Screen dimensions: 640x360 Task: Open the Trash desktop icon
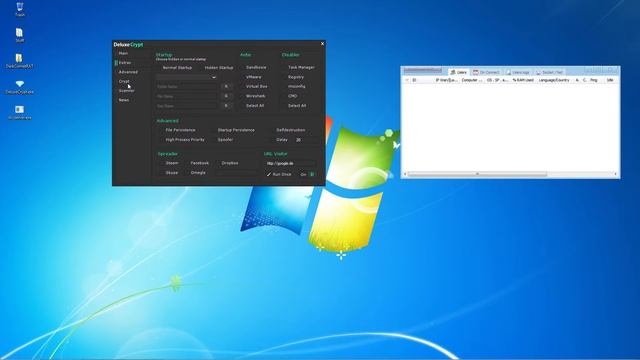[x=20, y=9]
